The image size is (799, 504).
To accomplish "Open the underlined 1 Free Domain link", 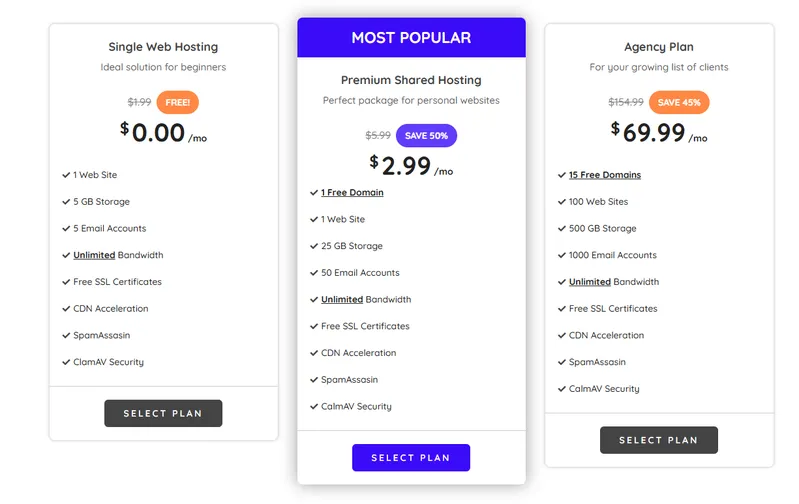I will [x=352, y=193].
